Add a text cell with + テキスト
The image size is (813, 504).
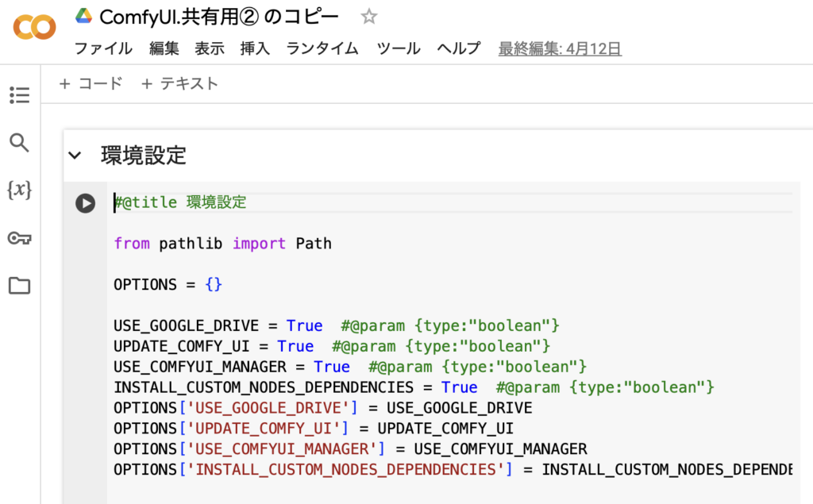tap(179, 83)
